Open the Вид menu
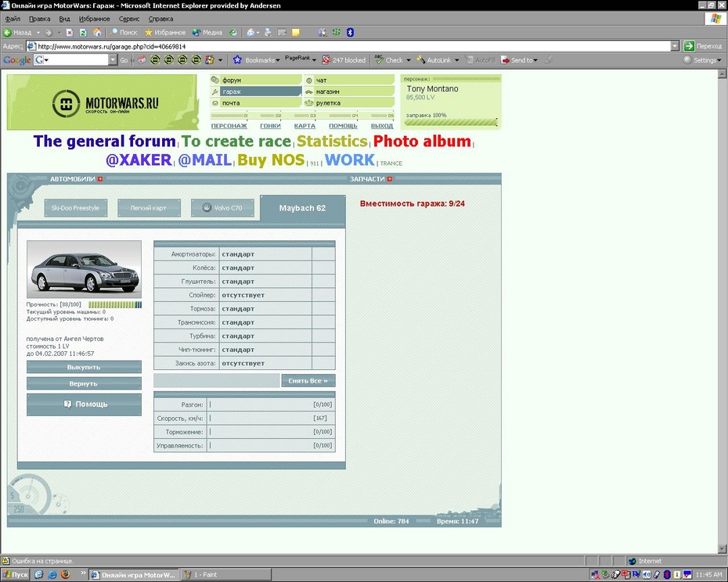The width and height of the screenshot is (728, 582). point(64,19)
